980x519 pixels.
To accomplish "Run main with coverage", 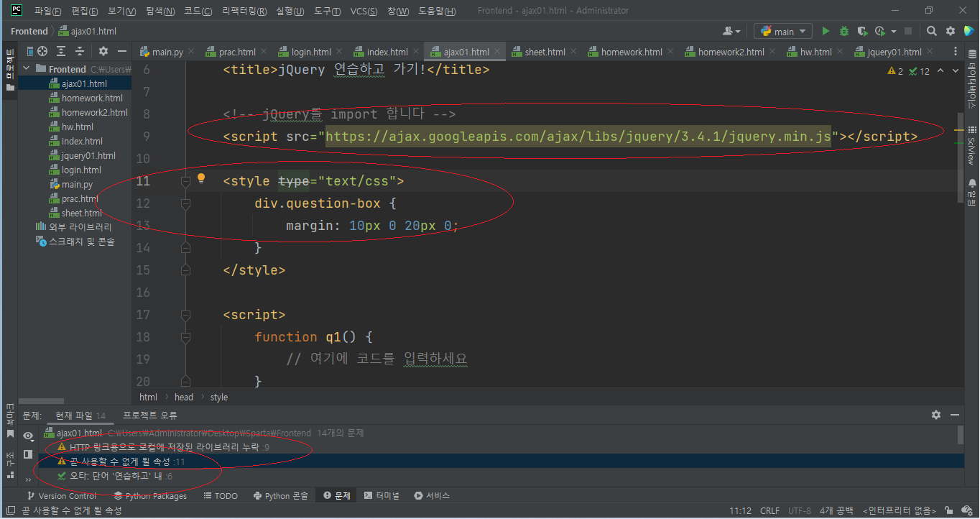I will (861, 32).
